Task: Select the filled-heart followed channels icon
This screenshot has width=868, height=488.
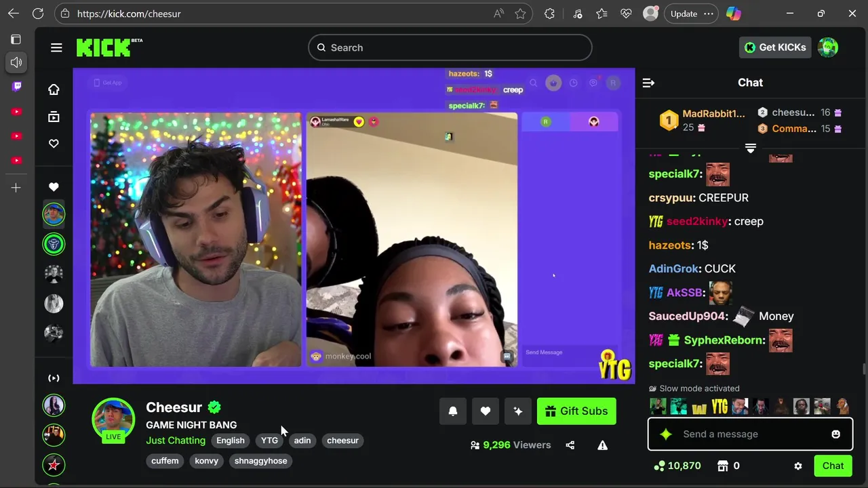Action: tap(54, 187)
